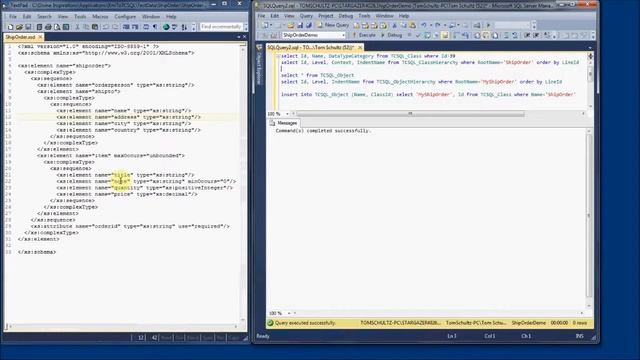
Task: Click the Save icon in SSMS toolbar
Action: 300,25
